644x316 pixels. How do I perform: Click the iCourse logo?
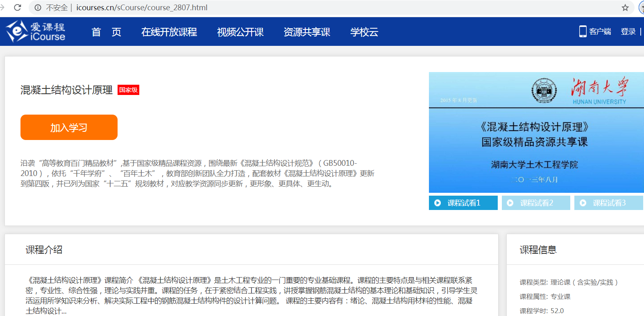click(36, 32)
